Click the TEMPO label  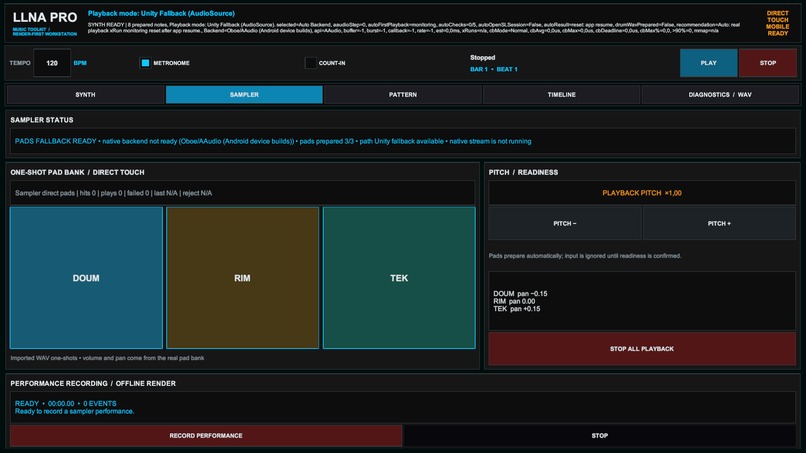20,63
